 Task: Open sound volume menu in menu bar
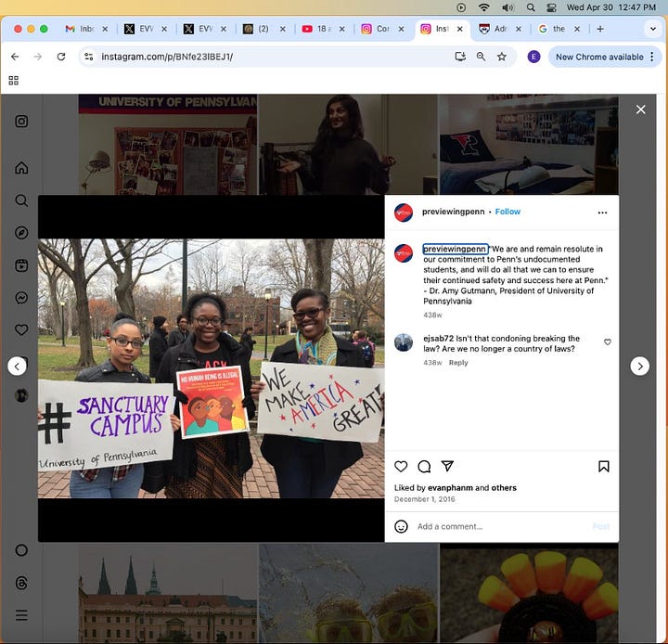click(x=507, y=7)
